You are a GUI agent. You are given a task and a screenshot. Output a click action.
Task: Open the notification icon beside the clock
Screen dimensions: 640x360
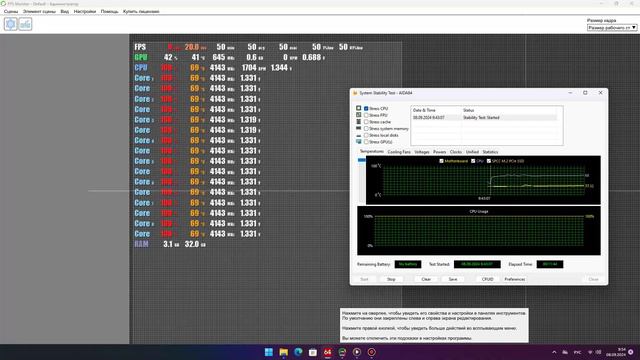[631, 352]
